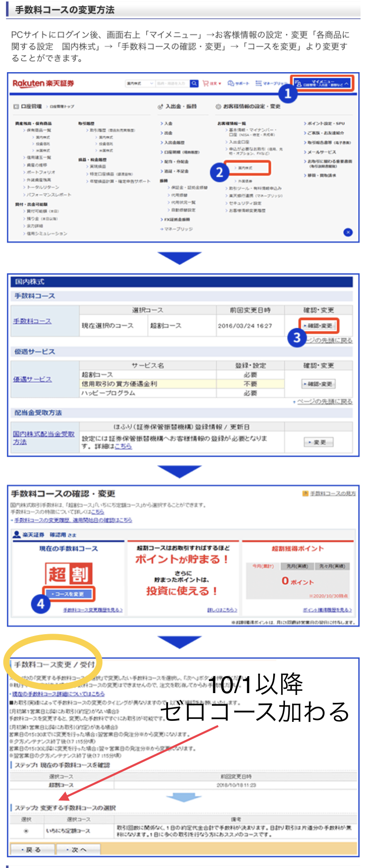Click 詳しくはこちら link
The image size is (368, 868).
[222, 610]
